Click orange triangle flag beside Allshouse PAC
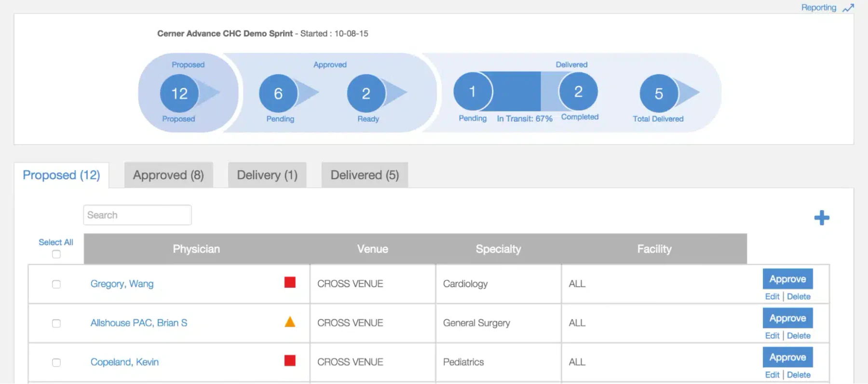868x384 pixels. coord(290,321)
